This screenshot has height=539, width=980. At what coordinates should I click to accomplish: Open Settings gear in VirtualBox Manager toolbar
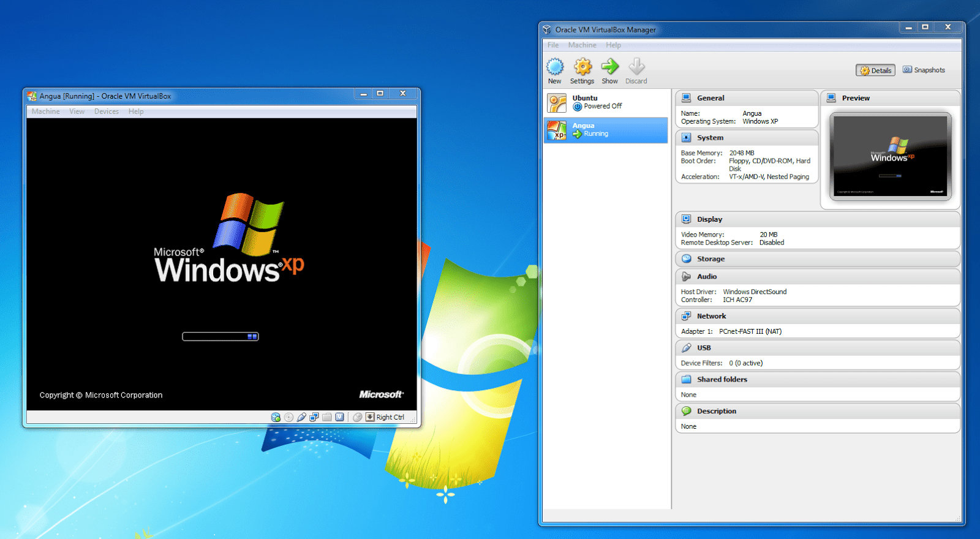pos(582,66)
